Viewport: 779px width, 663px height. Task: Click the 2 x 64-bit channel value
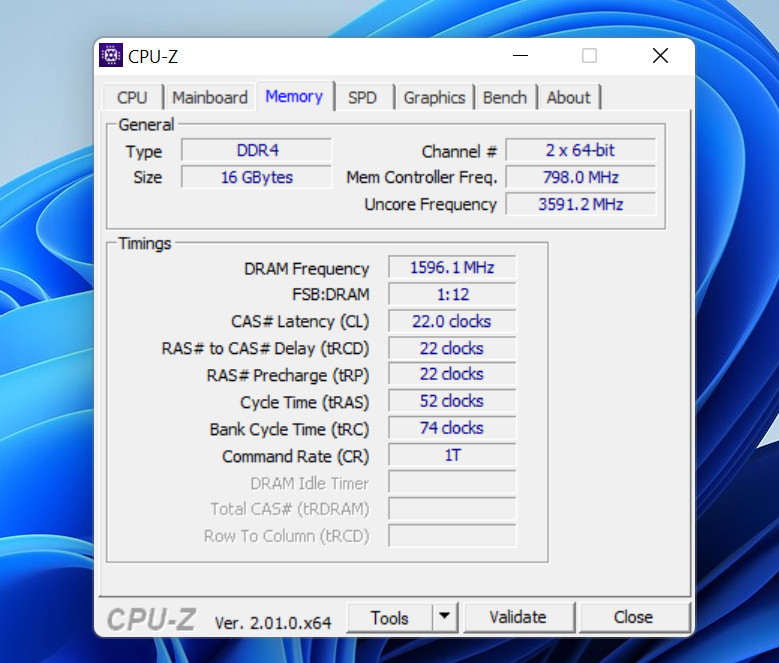pos(581,150)
